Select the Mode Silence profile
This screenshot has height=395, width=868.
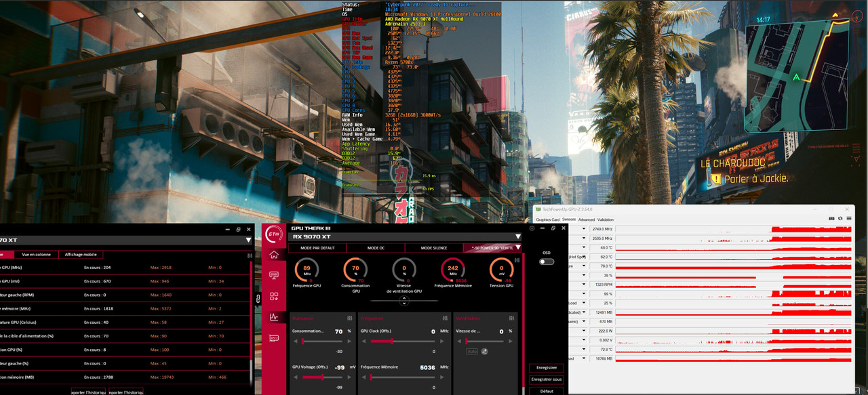coord(433,248)
